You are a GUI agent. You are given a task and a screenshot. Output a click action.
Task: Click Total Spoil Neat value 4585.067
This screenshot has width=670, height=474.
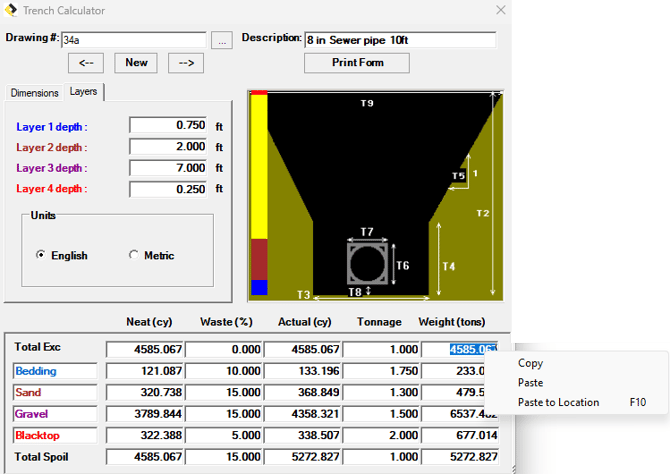pyautogui.click(x=145, y=457)
